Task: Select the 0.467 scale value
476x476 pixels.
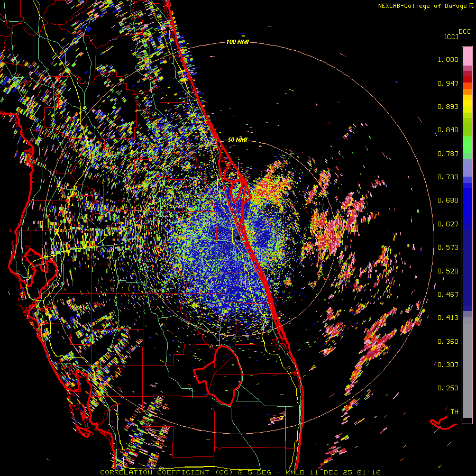Action: click(448, 295)
